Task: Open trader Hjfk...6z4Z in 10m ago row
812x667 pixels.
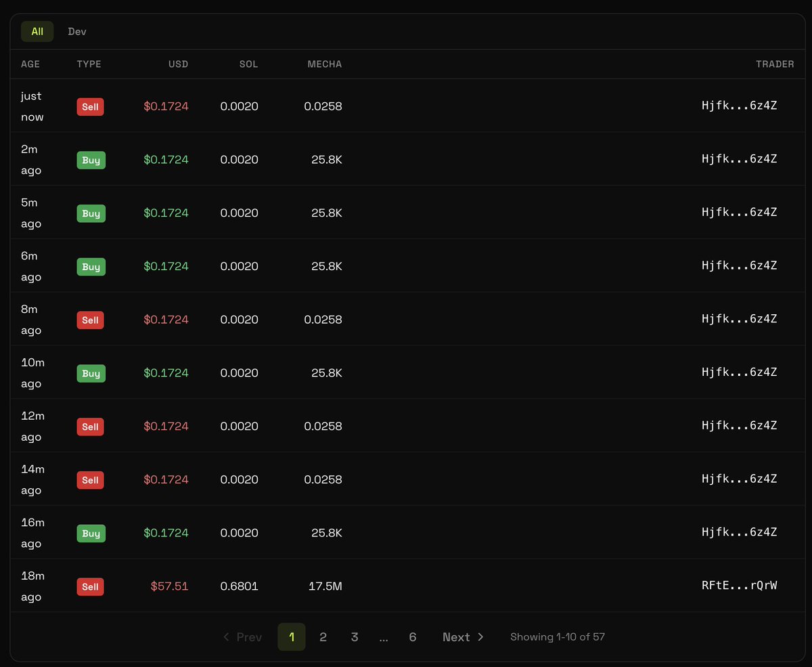Action: pos(740,372)
